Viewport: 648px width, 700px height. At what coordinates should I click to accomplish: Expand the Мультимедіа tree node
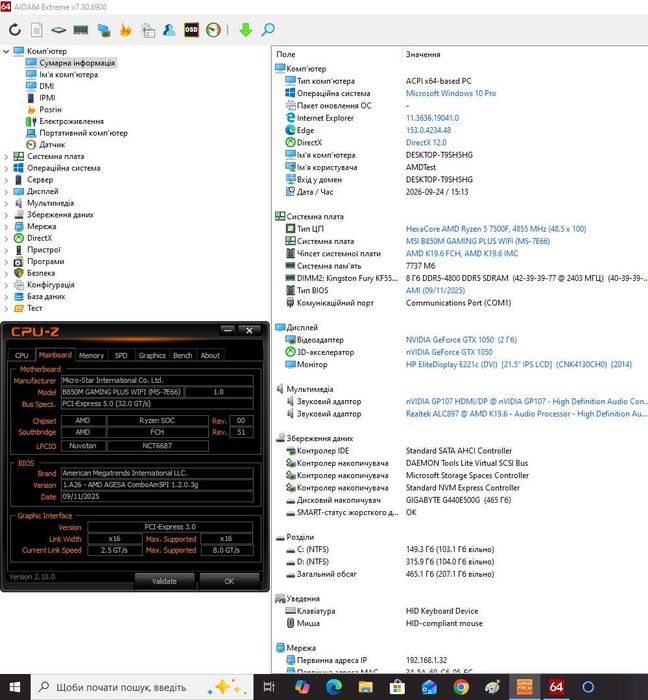tap(6, 203)
